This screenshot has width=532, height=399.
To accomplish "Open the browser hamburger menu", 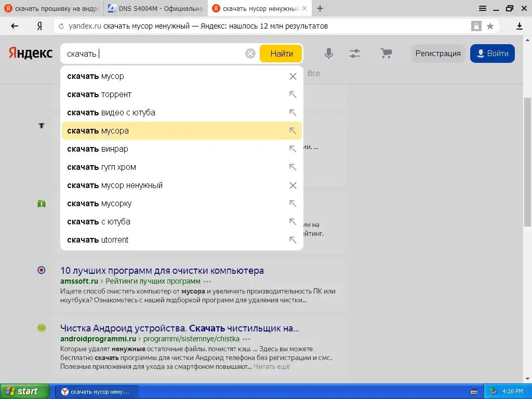I will [483, 8].
